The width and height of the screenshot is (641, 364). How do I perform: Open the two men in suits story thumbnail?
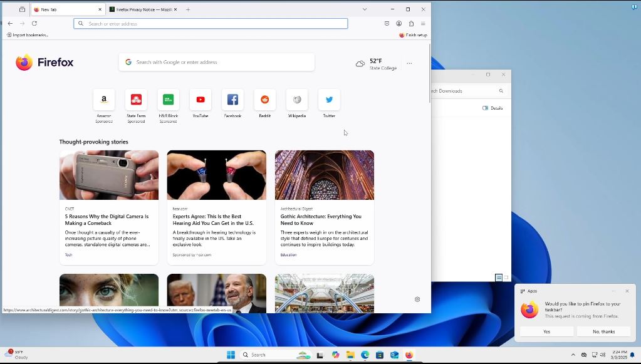click(x=217, y=293)
